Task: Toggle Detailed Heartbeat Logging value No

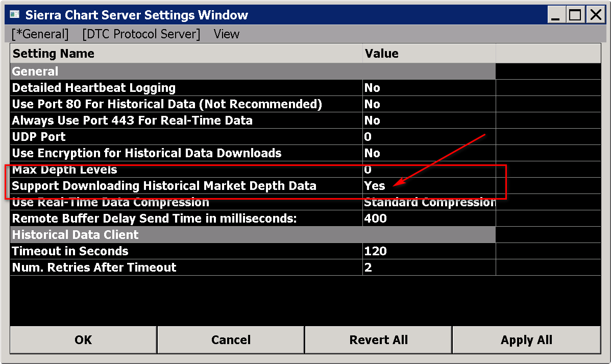Action: tap(429, 88)
